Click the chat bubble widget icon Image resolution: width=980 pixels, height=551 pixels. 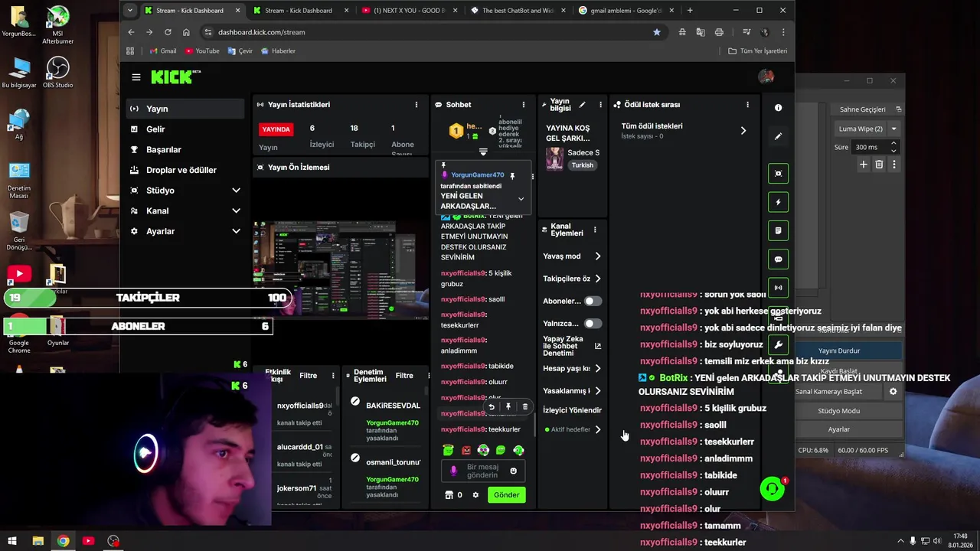[x=778, y=259]
